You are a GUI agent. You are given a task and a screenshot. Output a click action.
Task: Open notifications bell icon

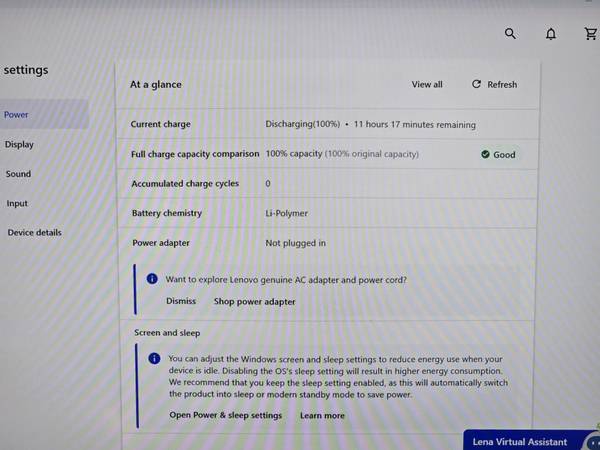551,34
